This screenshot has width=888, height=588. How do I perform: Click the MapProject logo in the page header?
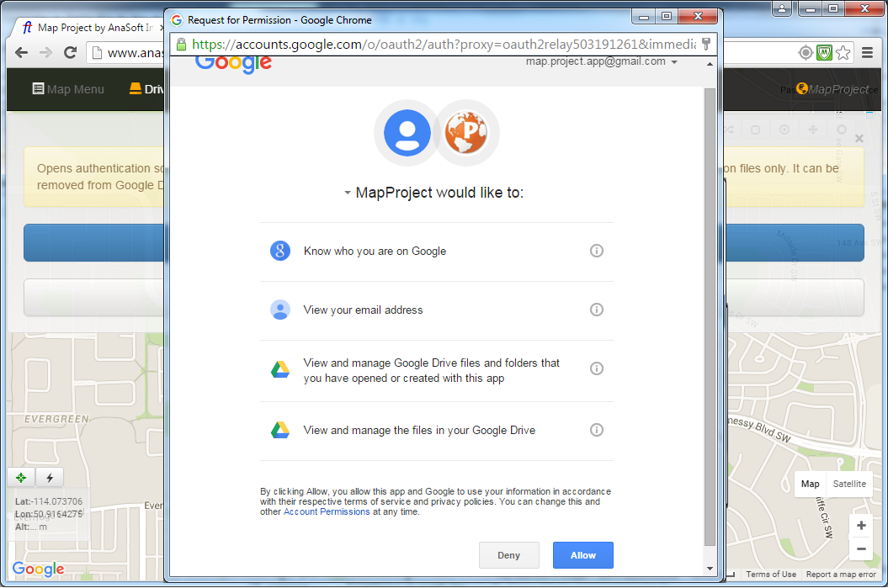click(x=832, y=89)
